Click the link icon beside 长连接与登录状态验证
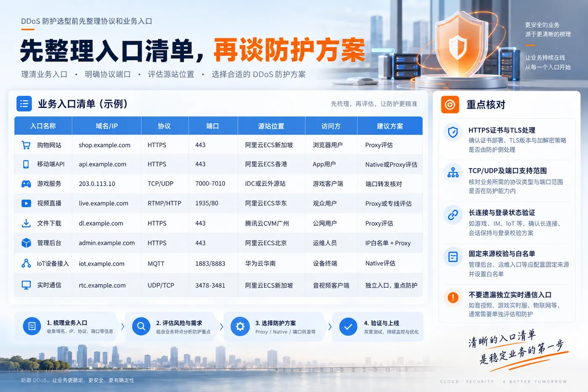The image size is (588, 392). point(453,215)
